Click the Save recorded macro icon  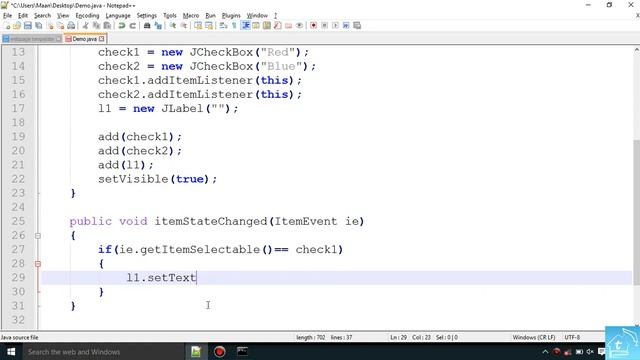pyautogui.click(x=357, y=26)
